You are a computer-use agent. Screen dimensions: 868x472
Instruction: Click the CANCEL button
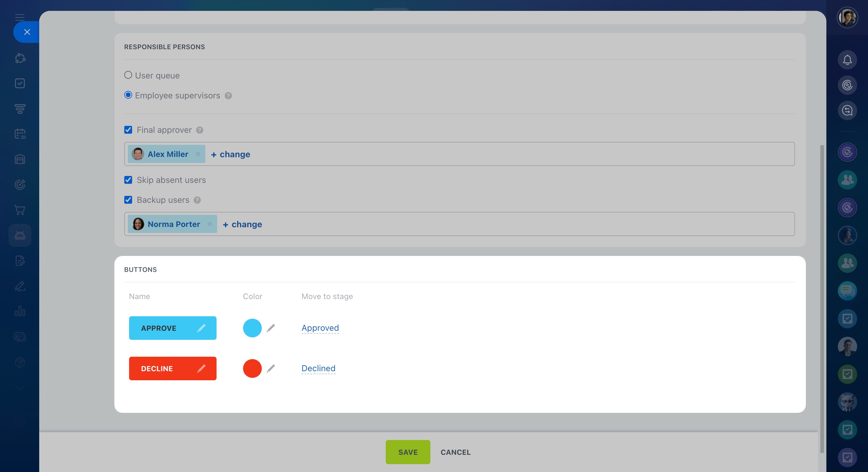[x=455, y=452]
